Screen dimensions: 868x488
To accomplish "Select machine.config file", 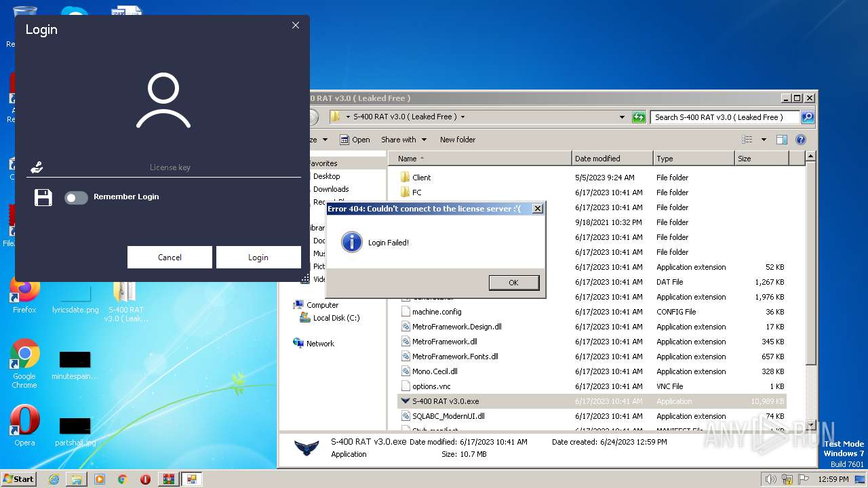I will tap(437, 312).
